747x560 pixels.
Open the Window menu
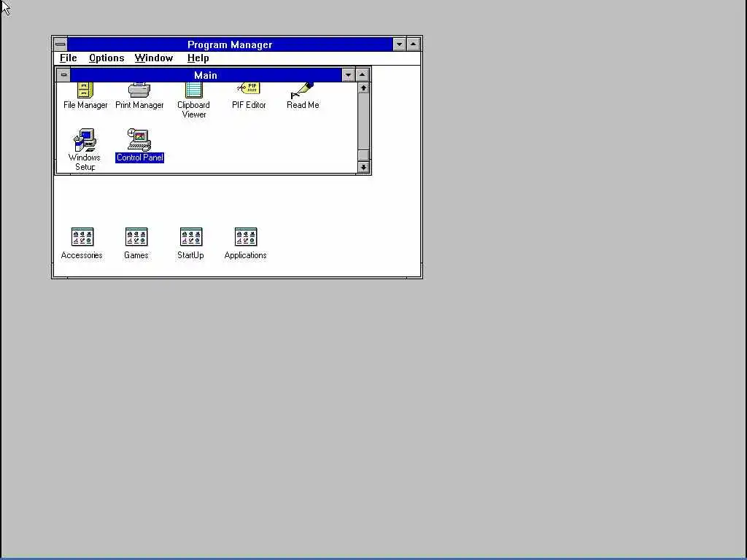click(153, 58)
